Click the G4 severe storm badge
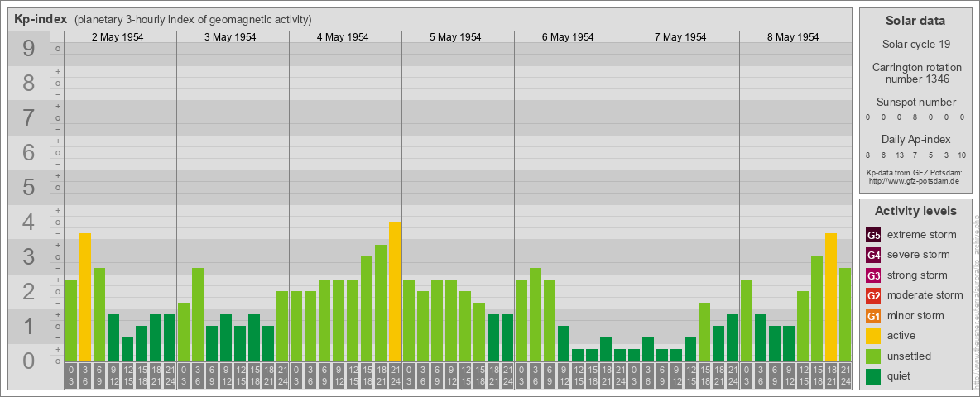This screenshot has width=980, height=397. [x=873, y=256]
